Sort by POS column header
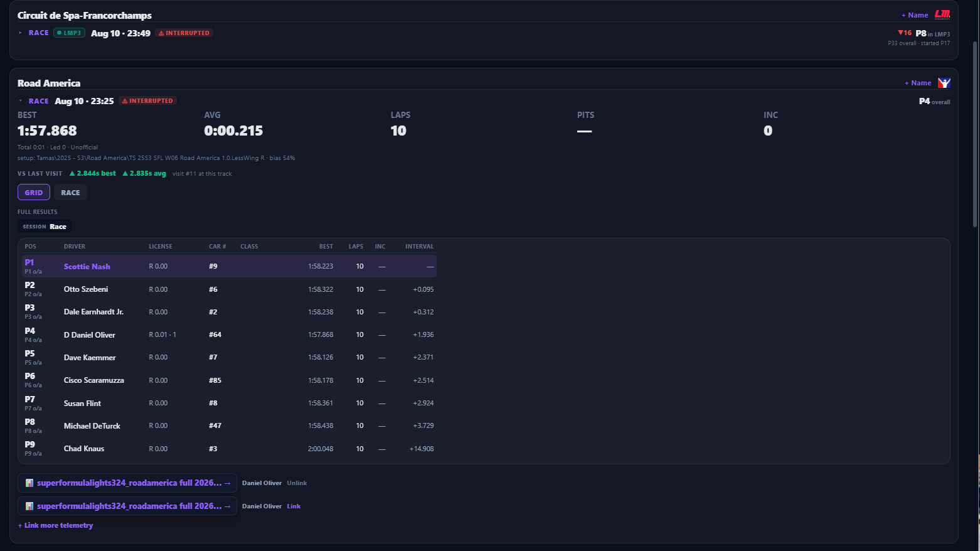 (31, 247)
